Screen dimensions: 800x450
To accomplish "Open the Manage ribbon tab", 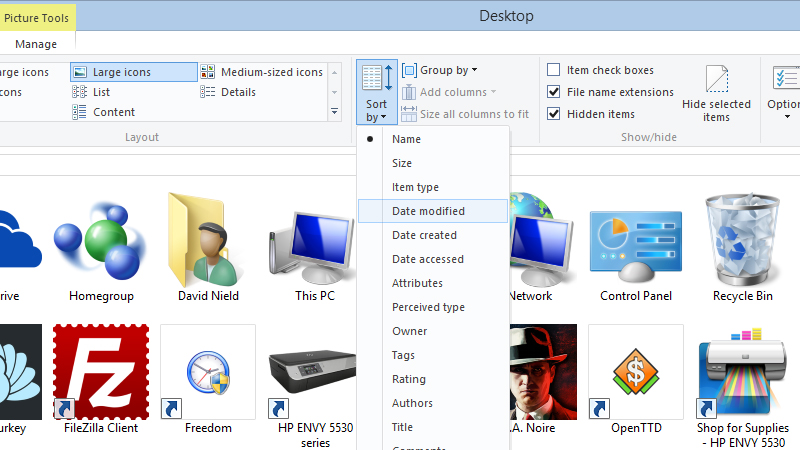I will click(36, 44).
